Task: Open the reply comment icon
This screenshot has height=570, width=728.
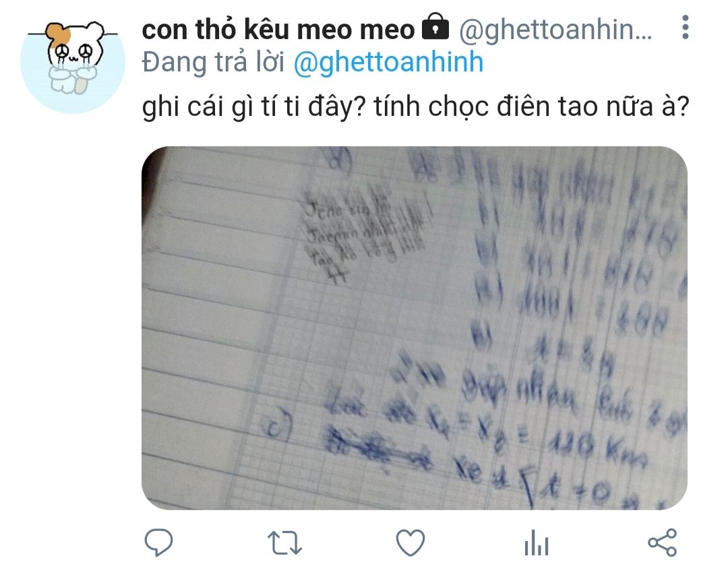Action: point(158,542)
